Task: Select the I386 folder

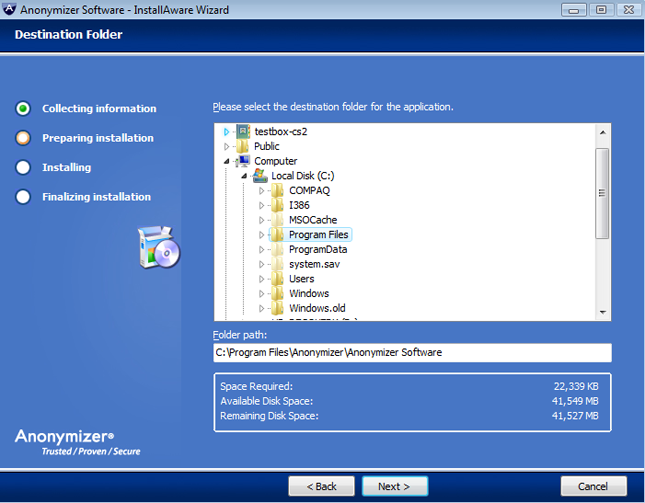Action: tap(299, 205)
